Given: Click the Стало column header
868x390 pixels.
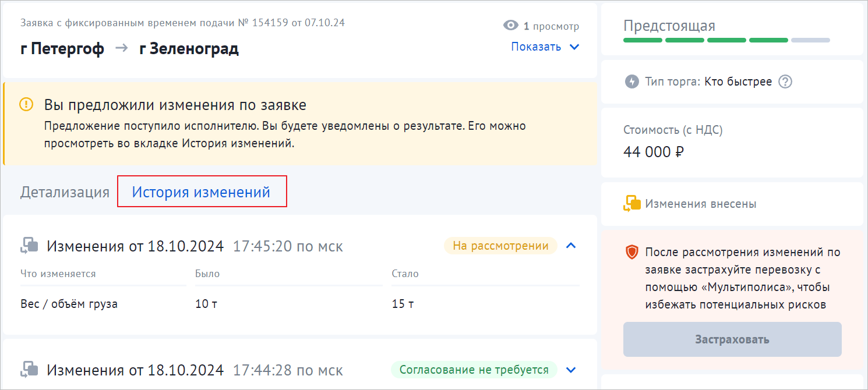Looking at the screenshot, I should pyautogui.click(x=405, y=274).
